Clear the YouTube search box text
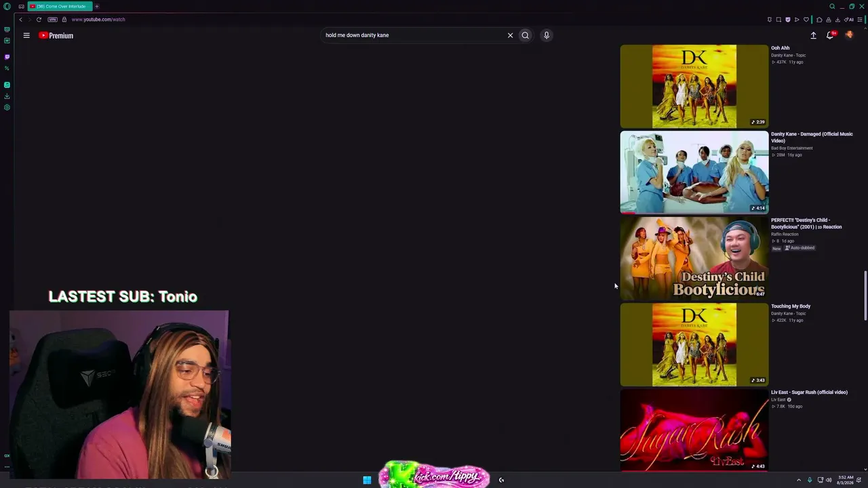Screen dimensions: 868x488 click(x=510, y=35)
